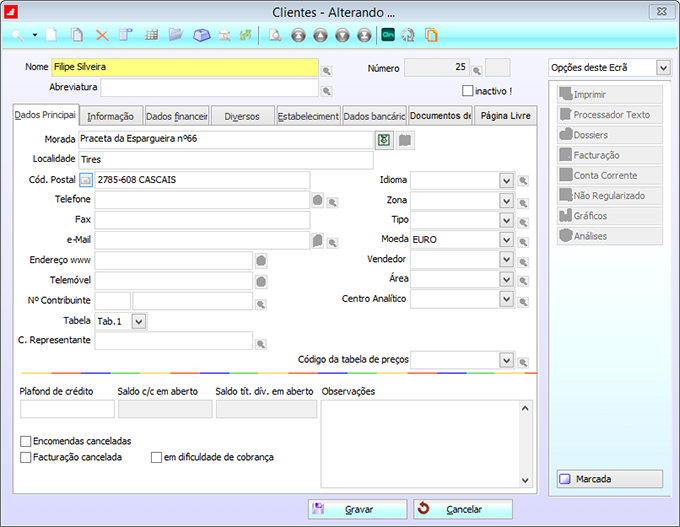The height and width of the screenshot is (527, 680).
Task: Click the postal code lookup icon
Action: click(x=86, y=180)
